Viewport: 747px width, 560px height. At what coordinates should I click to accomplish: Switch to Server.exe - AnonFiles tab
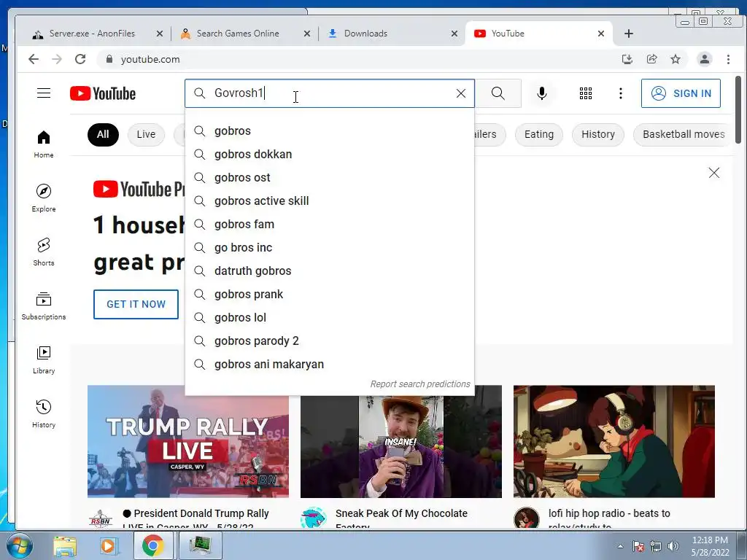93,34
